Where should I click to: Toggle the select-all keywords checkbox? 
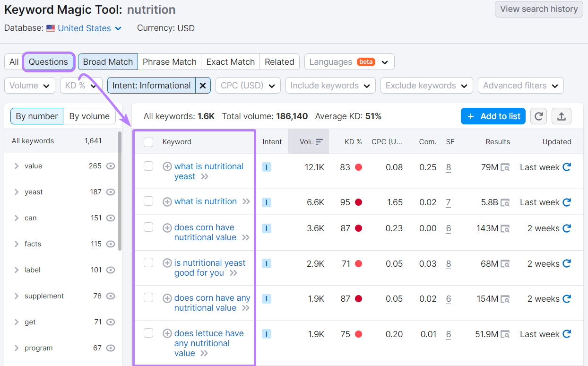(x=148, y=141)
